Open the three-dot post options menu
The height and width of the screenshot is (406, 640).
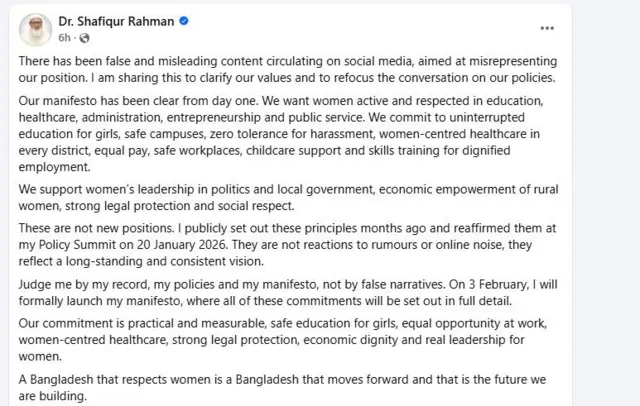pos(547,27)
